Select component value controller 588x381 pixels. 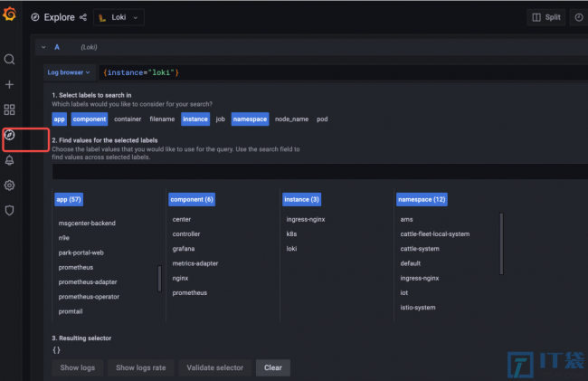point(186,234)
